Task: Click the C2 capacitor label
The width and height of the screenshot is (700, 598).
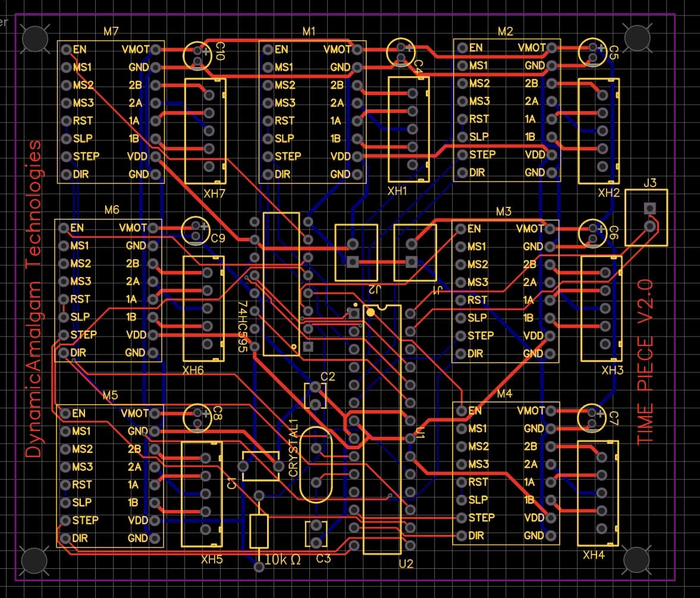Action: click(328, 377)
